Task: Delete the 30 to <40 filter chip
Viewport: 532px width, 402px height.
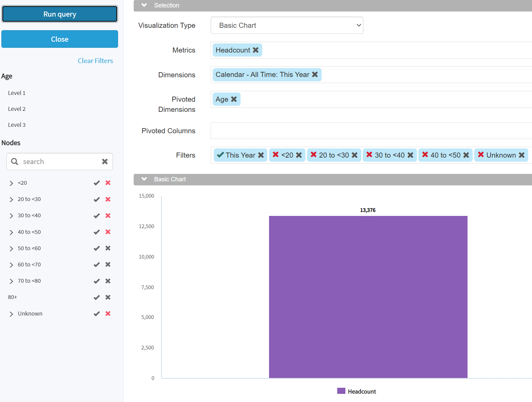Action: tap(411, 155)
